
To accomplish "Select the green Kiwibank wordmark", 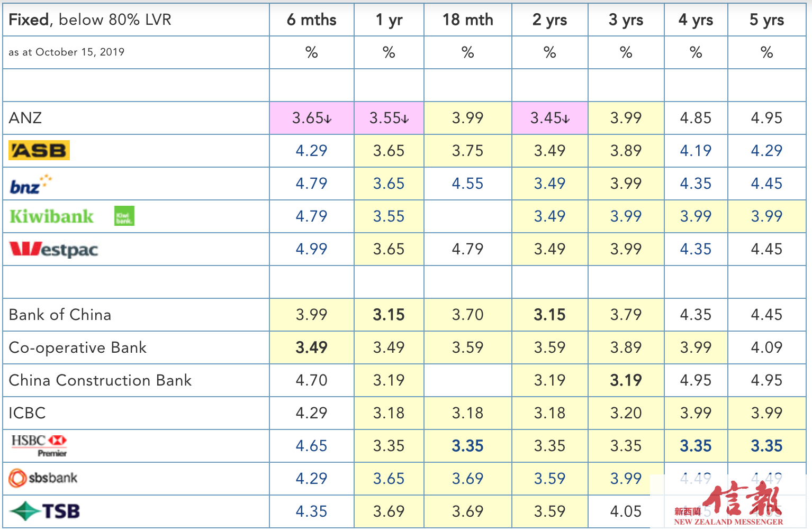I will coord(51,216).
